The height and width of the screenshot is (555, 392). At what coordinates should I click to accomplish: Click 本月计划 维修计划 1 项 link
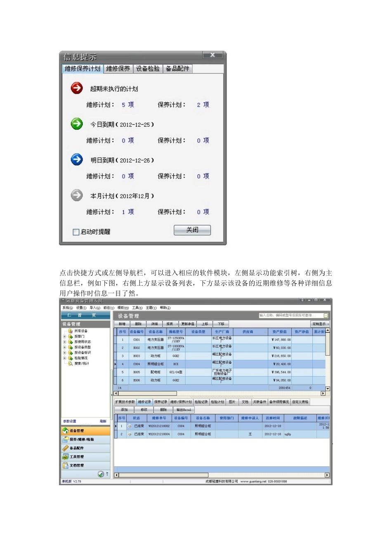128,212
